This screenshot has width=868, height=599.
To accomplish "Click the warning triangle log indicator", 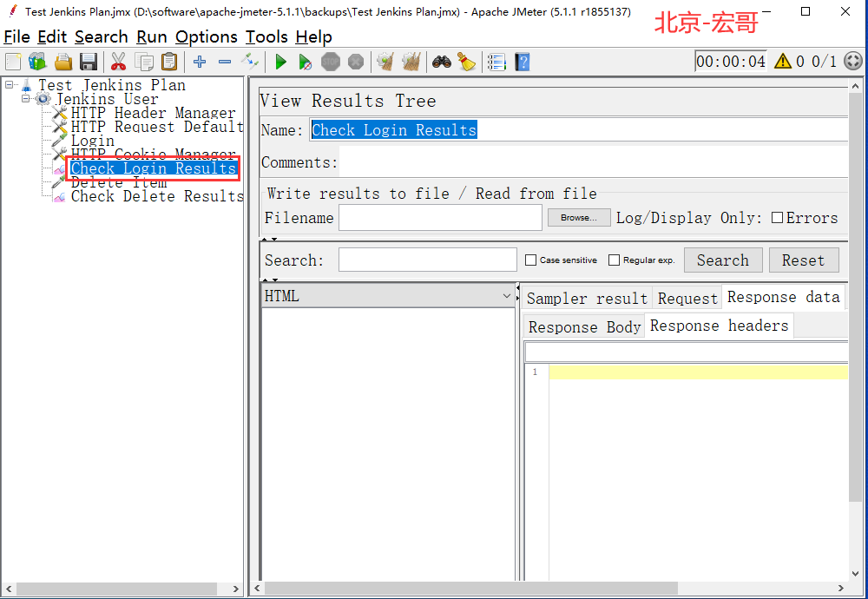I will (x=783, y=61).
